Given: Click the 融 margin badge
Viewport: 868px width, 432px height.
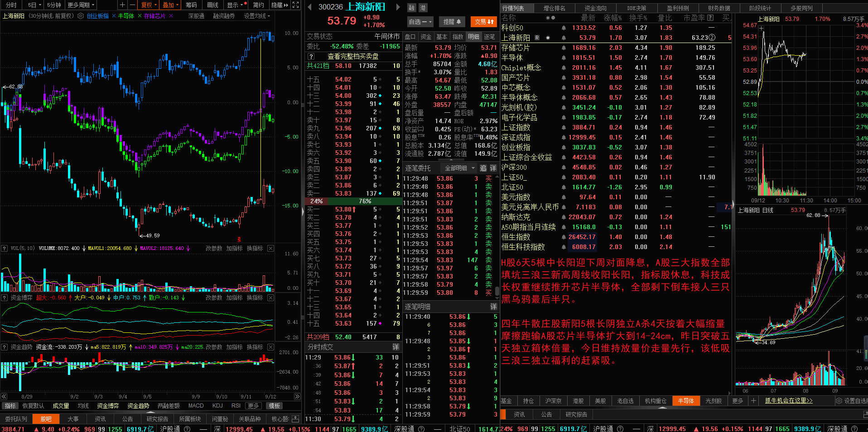Looking at the screenshot, I should (411, 8).
